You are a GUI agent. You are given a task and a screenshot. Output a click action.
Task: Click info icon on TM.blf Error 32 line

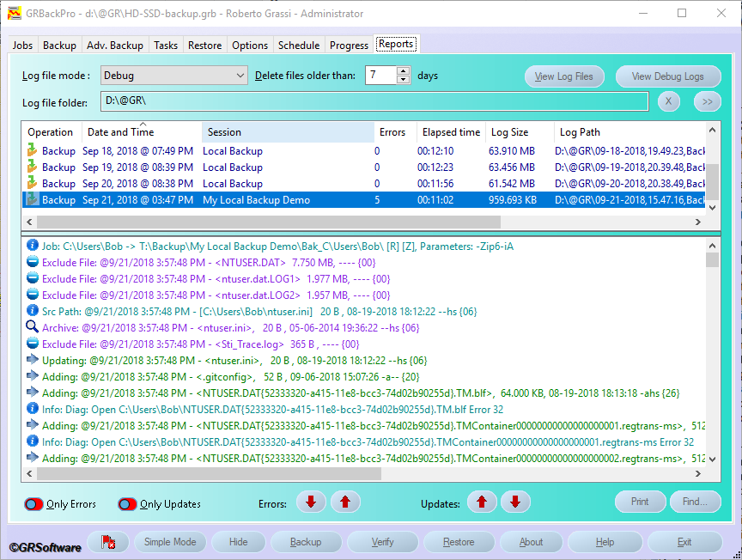[32, 409]
